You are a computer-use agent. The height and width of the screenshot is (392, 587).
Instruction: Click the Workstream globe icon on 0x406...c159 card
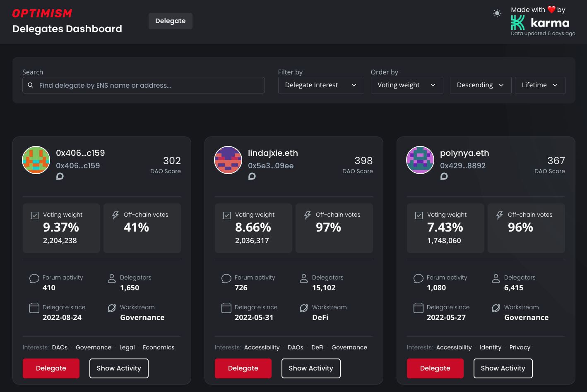111,308
